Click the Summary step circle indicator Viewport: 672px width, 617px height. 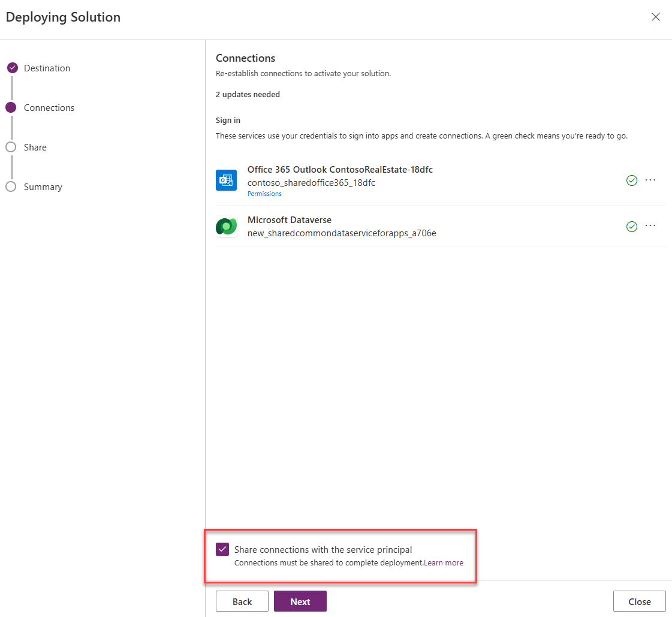[x=11, y=187]
